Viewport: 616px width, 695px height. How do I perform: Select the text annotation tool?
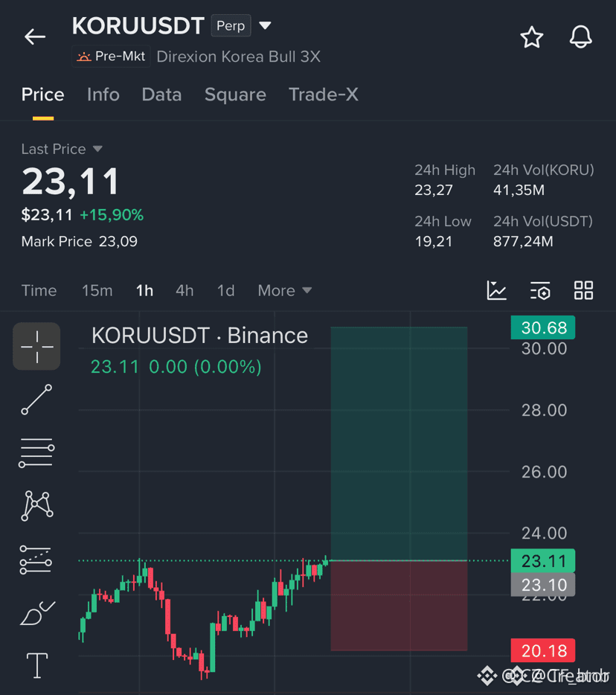tap(37, 665)
